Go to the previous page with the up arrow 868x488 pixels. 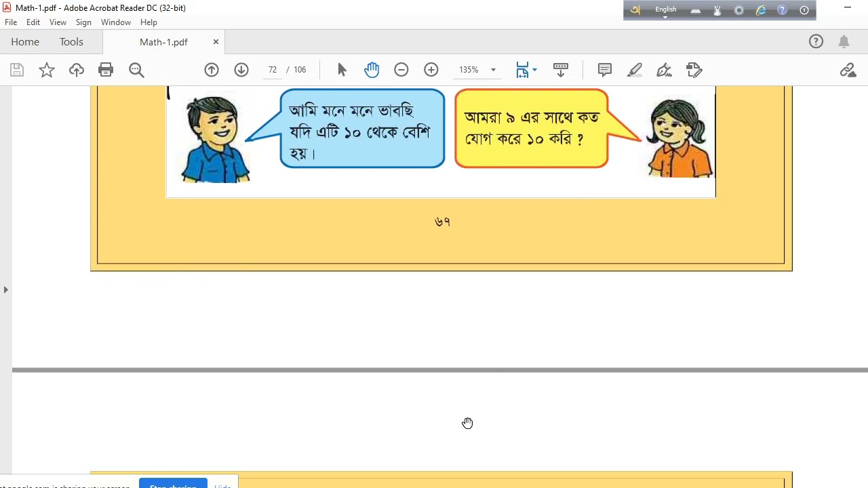coord(212,70)
